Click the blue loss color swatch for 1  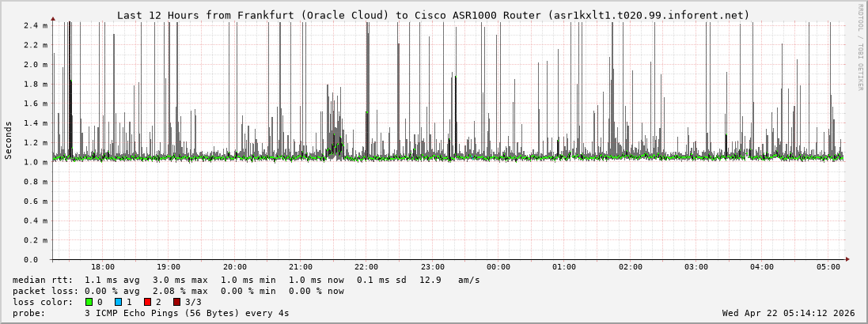[118, 302]
